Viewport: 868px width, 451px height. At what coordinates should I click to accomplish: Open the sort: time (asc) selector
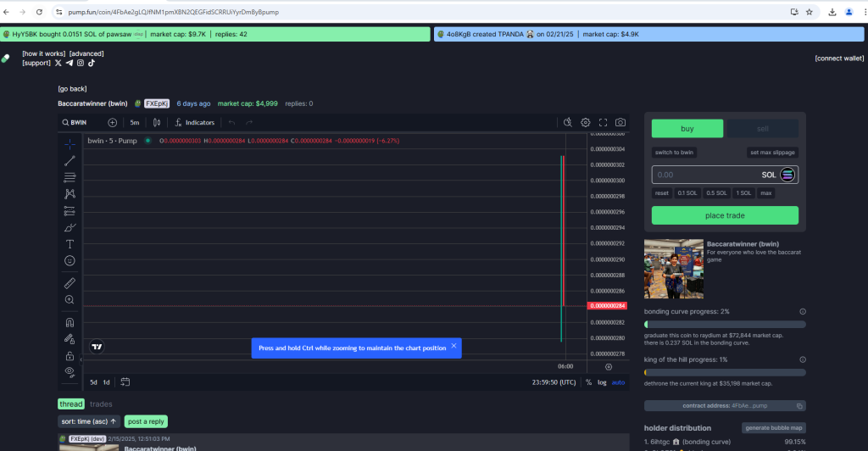click(x=89, y=421)
